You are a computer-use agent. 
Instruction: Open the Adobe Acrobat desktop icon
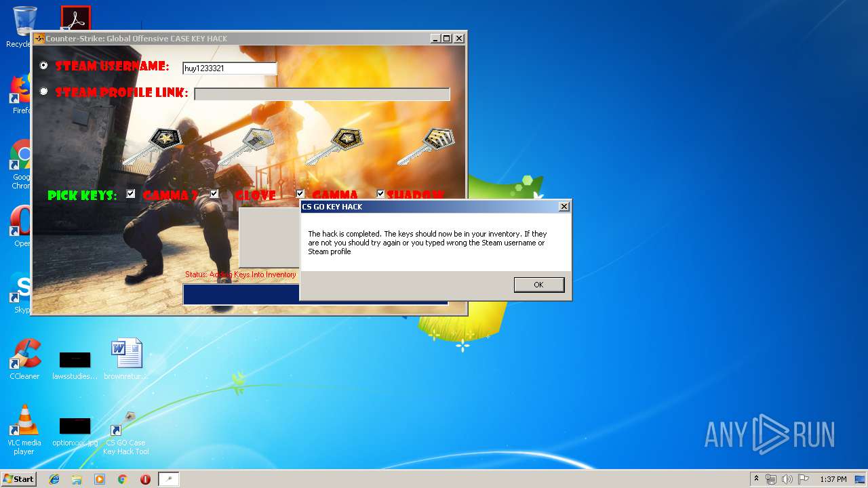[x=75, y=18]
